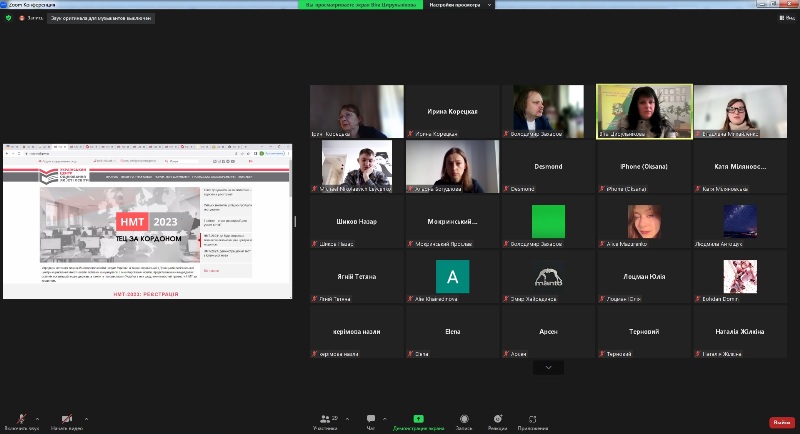The width and height of the screenshot is (800, 434).
Task: Select the Наталія Жіліна participant tile
Action: tap(740, 332)
